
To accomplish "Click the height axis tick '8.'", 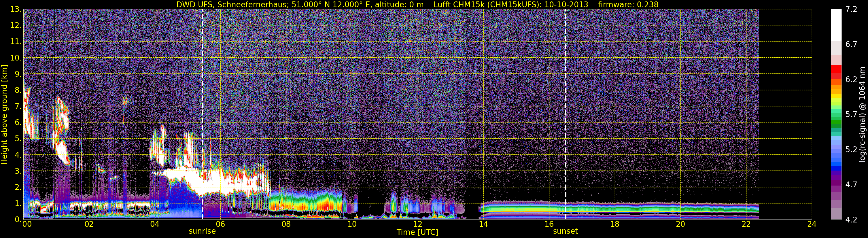I will 18,90.
